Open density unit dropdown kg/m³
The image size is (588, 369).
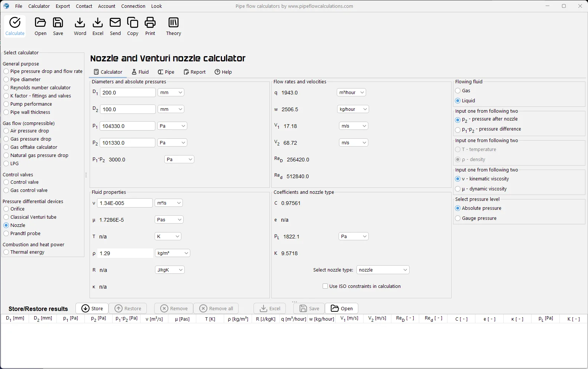click(x=172, y=253)
